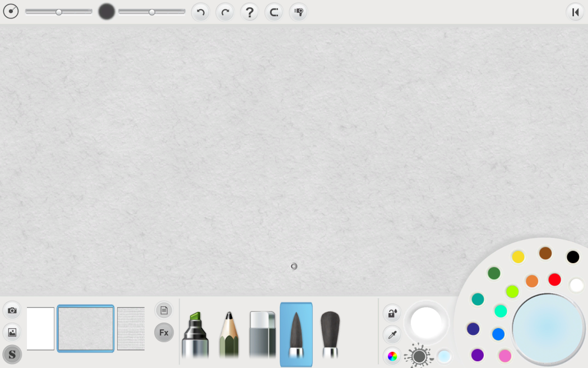This screenshot has width=588, height=368.
Task: Choose the eraser tool
Action: point(262,334)
